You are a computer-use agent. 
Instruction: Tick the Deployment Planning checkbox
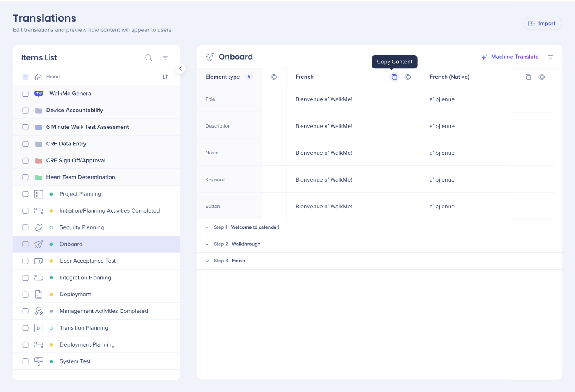(x=26, y=345)
